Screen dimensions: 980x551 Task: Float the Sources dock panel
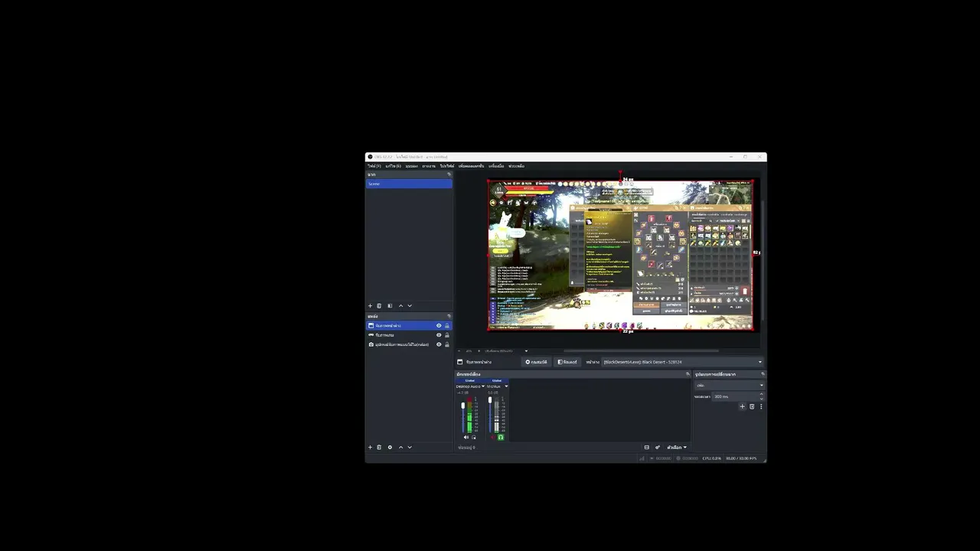(449, 316)
